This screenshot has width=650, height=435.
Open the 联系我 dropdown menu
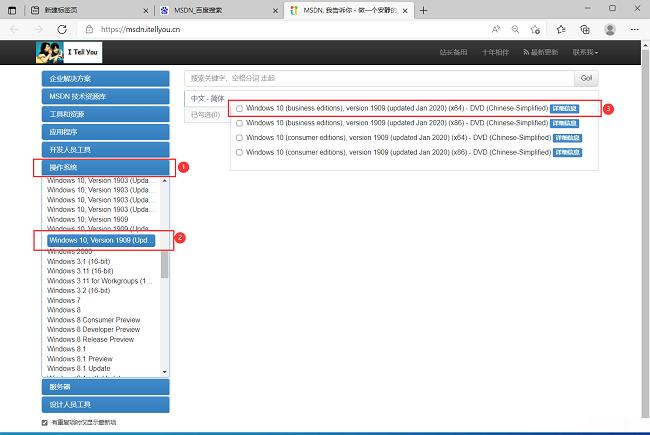585,52
